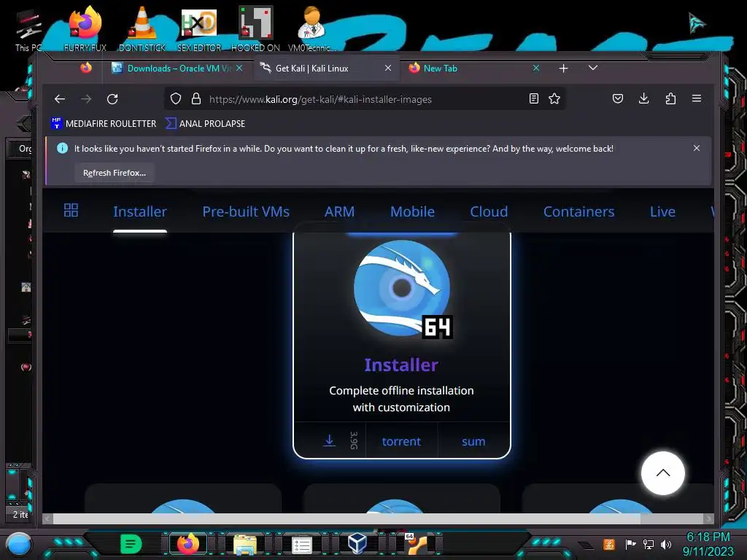Click the volume speaker tray icon
The width and height of the screenshot is (747, 560).
666,544
